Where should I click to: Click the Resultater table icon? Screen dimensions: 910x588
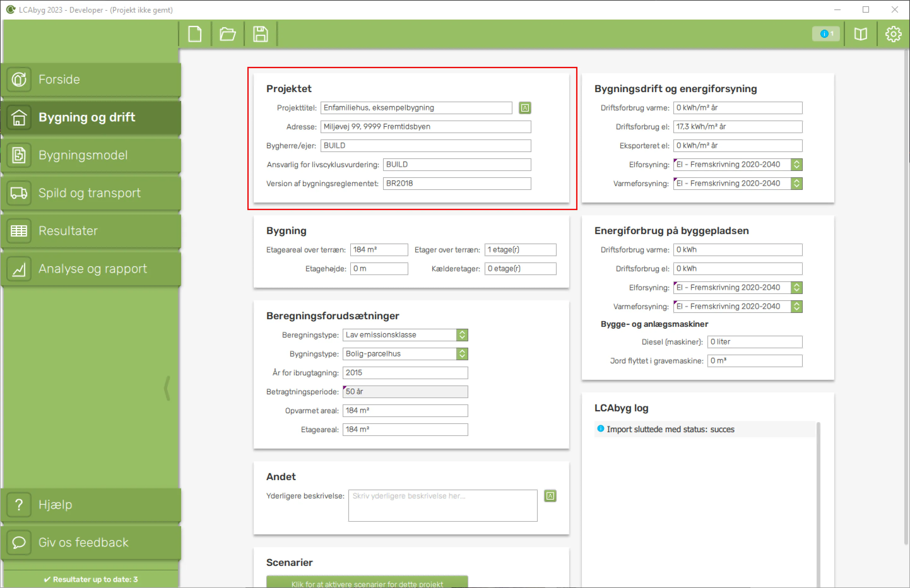tap(19, 231)
